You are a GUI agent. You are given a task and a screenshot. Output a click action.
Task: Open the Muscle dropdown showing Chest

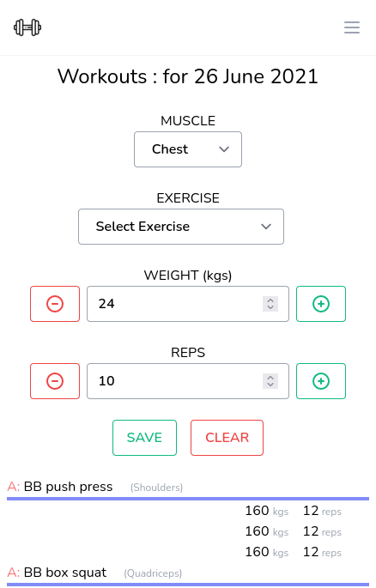188,149
